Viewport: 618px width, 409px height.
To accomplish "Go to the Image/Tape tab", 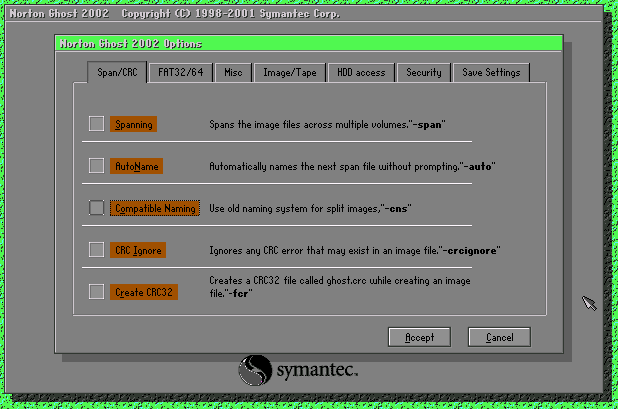I will [290, 73].
